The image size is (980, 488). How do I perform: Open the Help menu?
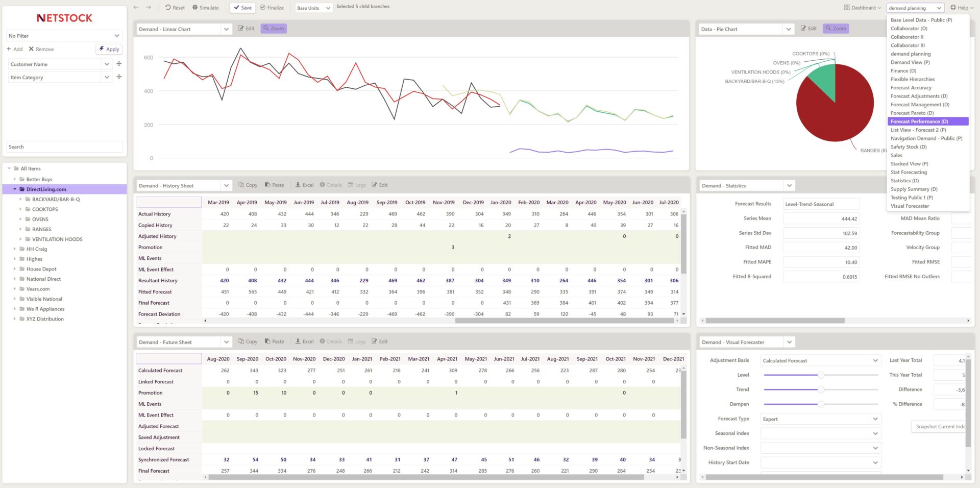(962, 8)
